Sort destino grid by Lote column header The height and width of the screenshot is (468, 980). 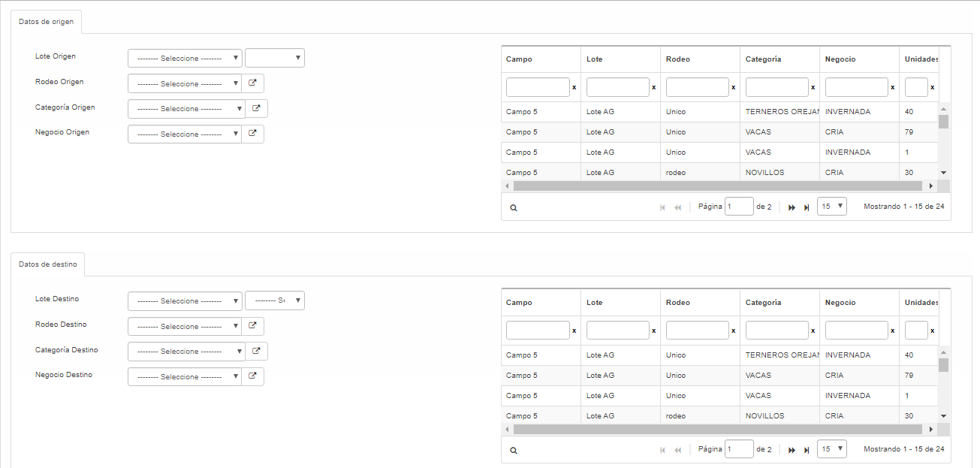click(x=620, y=303)
